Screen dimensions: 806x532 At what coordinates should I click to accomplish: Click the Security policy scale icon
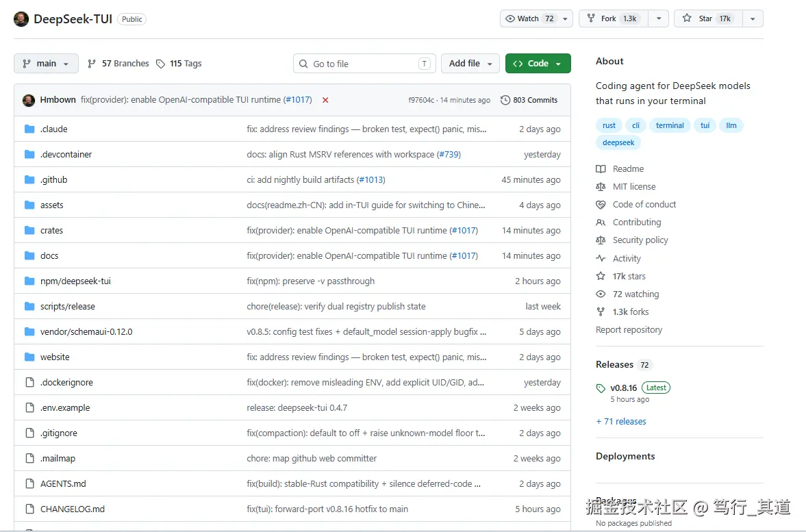coord(601,240)
